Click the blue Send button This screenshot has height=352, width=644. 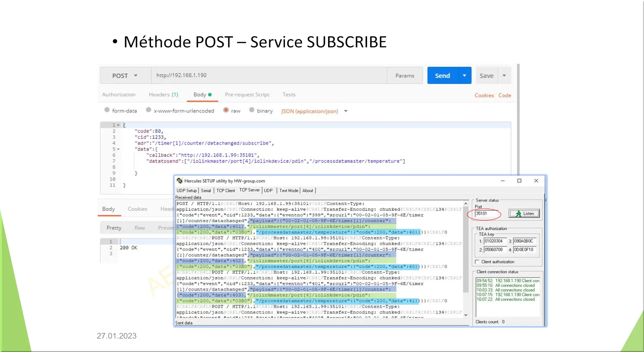442,76
